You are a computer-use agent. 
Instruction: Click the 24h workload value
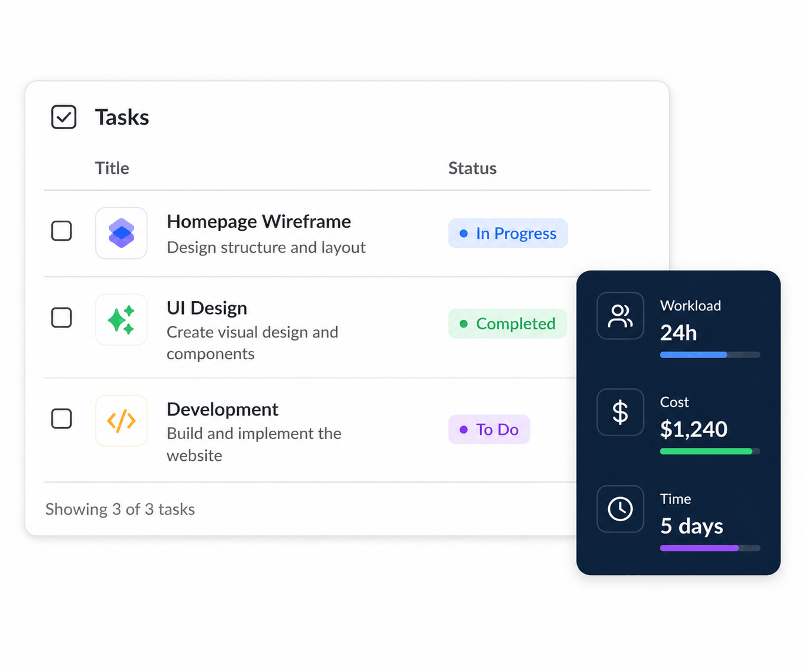coord(679,333)
